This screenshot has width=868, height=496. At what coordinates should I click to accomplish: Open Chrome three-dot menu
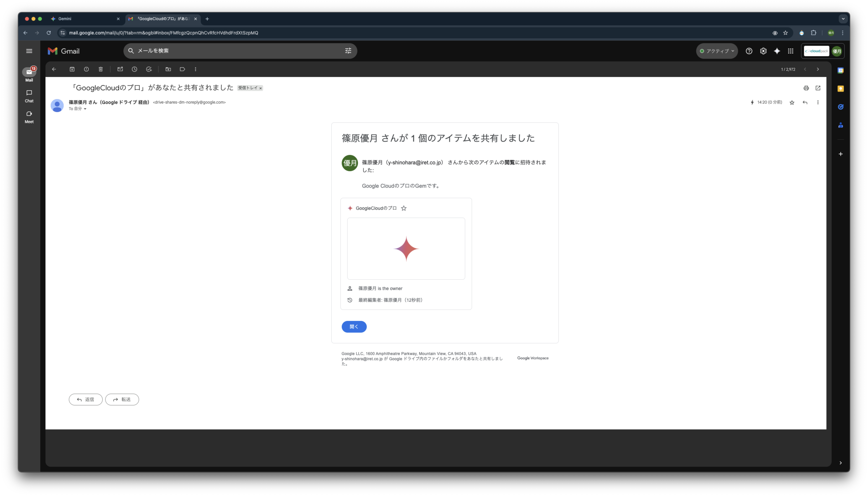click(x=842, y=33)
